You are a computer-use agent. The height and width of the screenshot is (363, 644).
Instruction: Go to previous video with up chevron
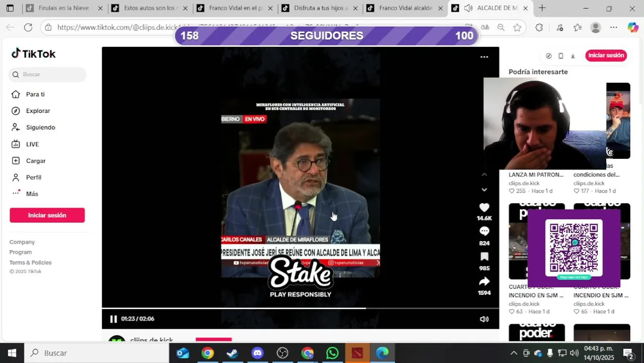tap(484, 174)
